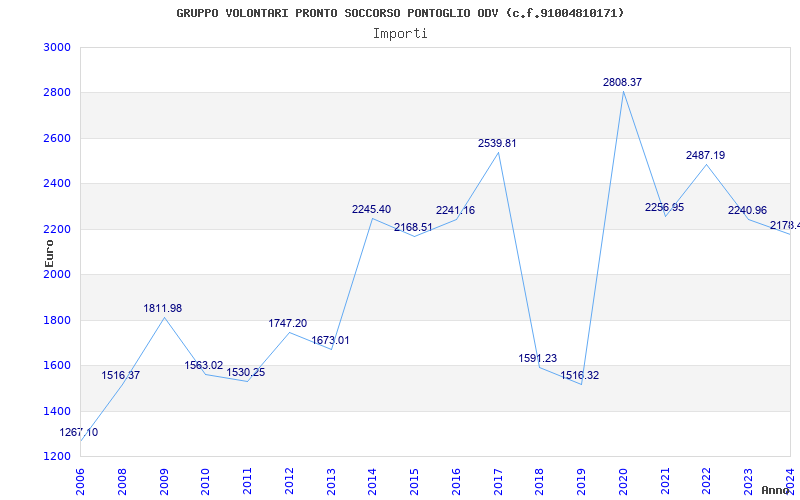
Task: Click x-axis year 2022
Action: (x=707, y=481)
